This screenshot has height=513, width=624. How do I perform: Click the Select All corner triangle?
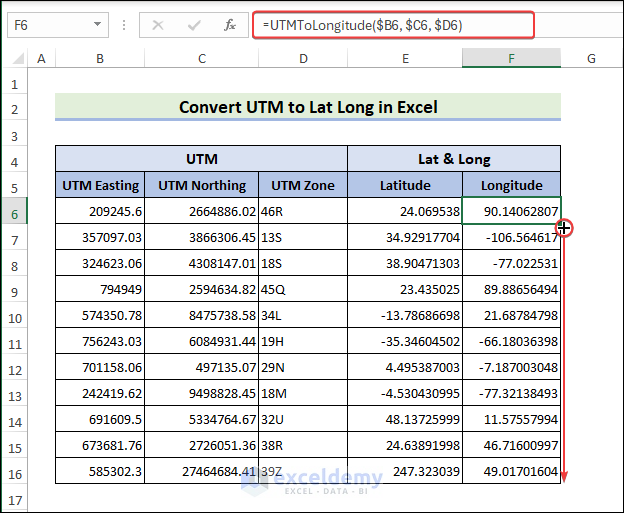tap(18, 59)
